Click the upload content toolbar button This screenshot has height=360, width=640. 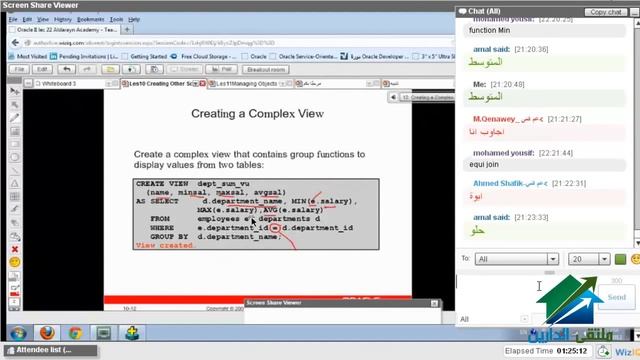pos(131,69)
